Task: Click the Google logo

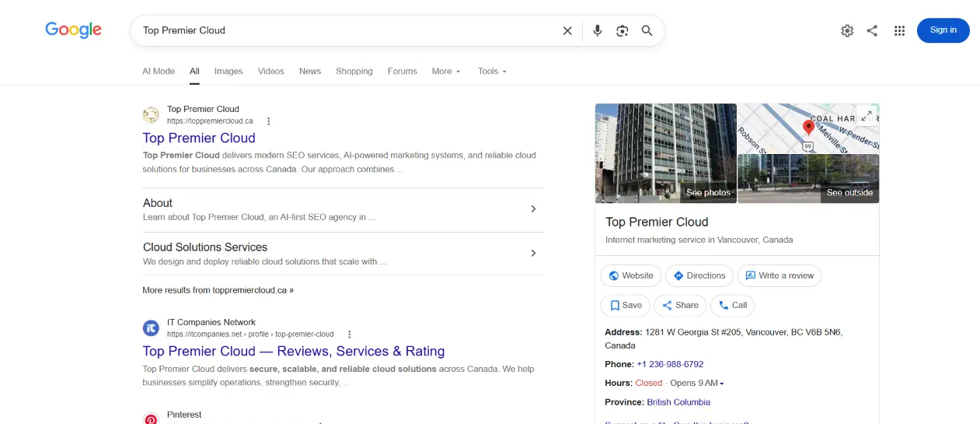Action: 73,30
